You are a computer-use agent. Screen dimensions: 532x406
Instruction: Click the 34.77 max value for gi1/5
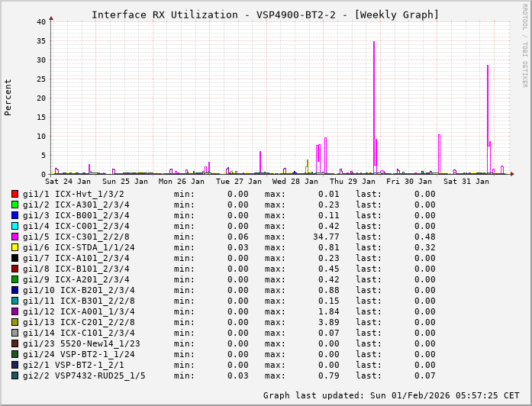pyautogui.click(x=304, y=237)
